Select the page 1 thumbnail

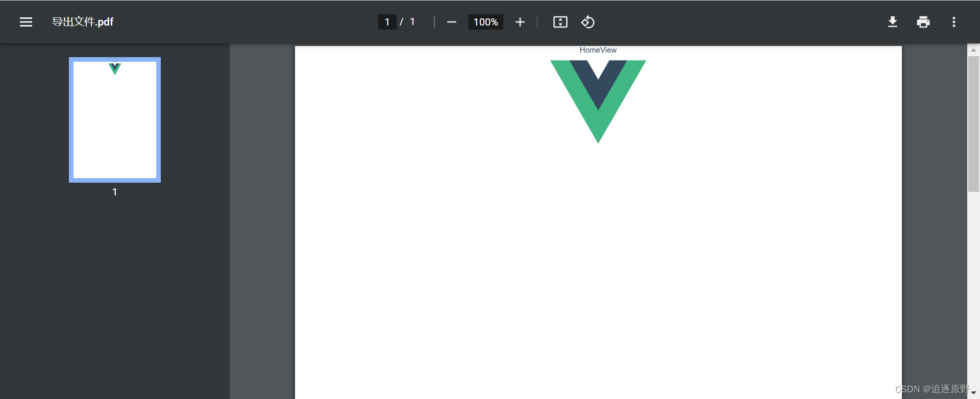click(x=115, y=120)
